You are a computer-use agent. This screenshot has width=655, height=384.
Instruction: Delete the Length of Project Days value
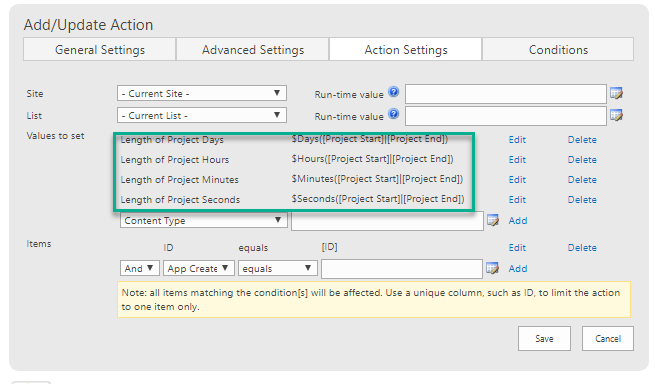582,140
